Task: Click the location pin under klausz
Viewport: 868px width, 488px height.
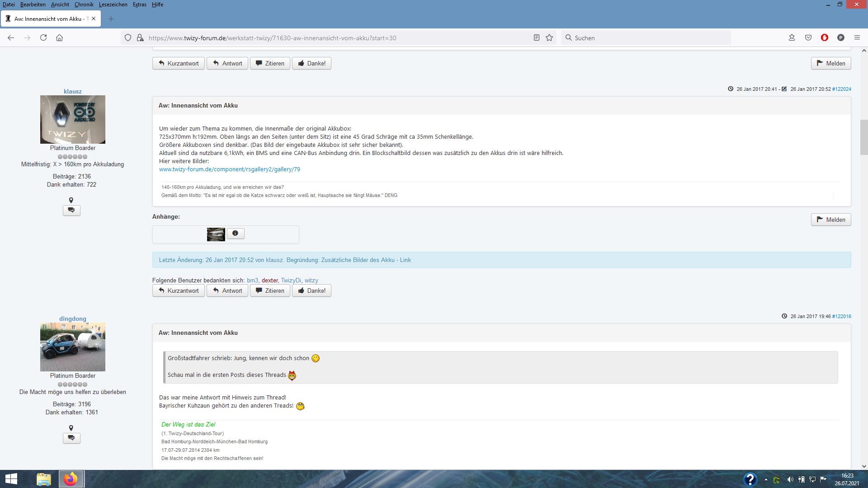Action: 71,200
